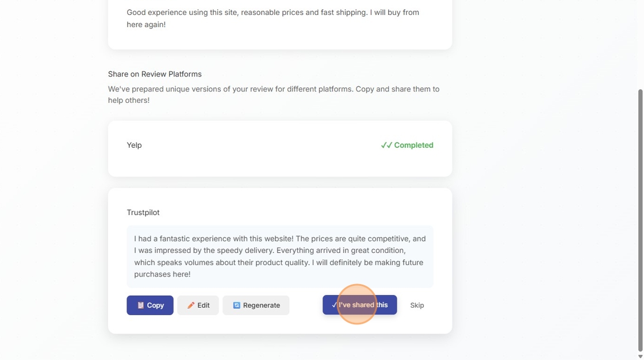Click the clipboard icon on the Copy button

click(140, 305)
